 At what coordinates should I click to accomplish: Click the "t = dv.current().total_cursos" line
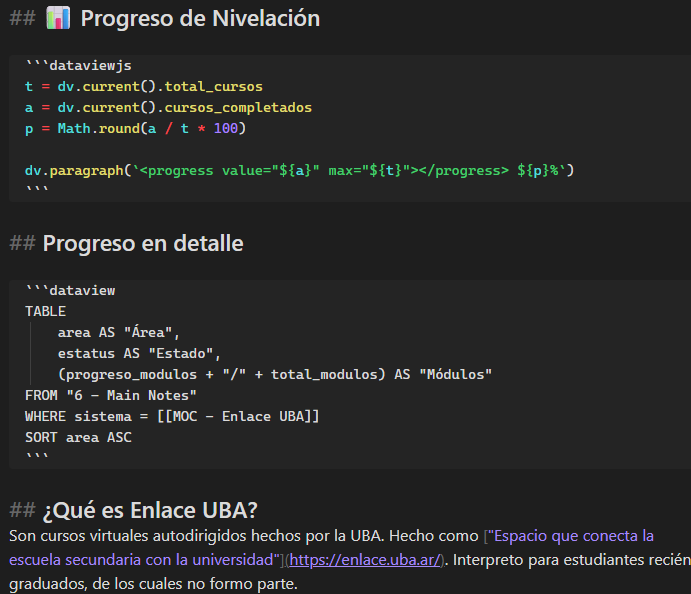click(x=144, y=86)
